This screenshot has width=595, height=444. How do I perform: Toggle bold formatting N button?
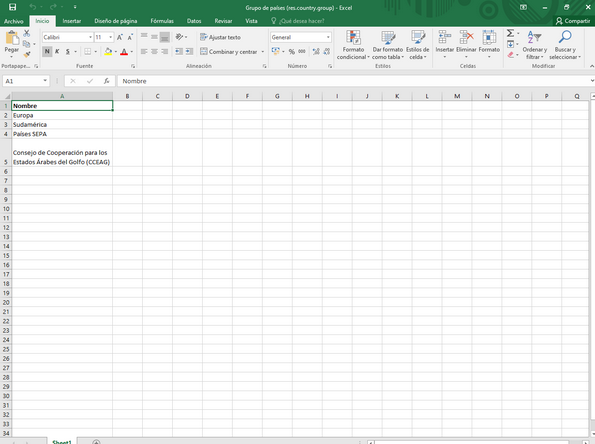click(47, 51)
